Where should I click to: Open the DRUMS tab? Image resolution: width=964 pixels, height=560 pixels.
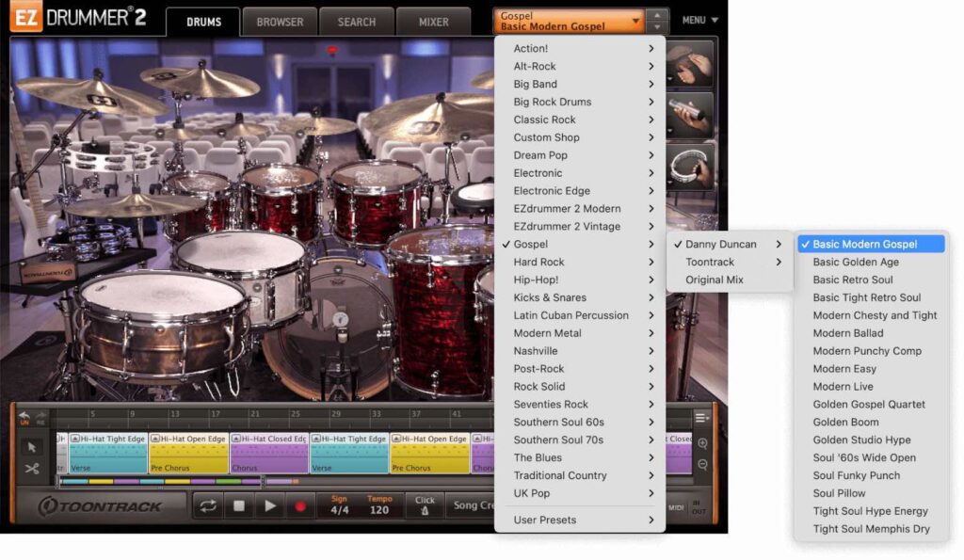click(x=203, y=23)
